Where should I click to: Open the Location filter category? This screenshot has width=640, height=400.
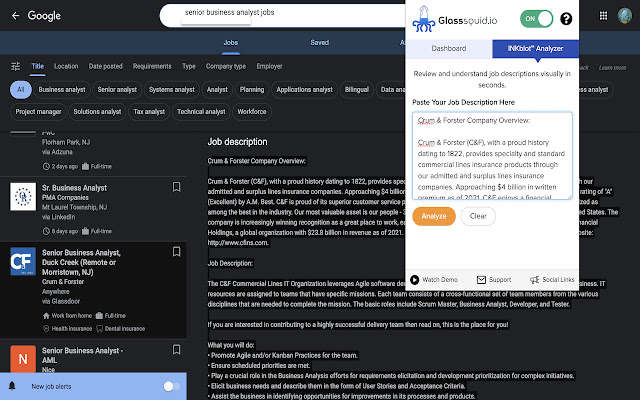[x=66, y=66]
